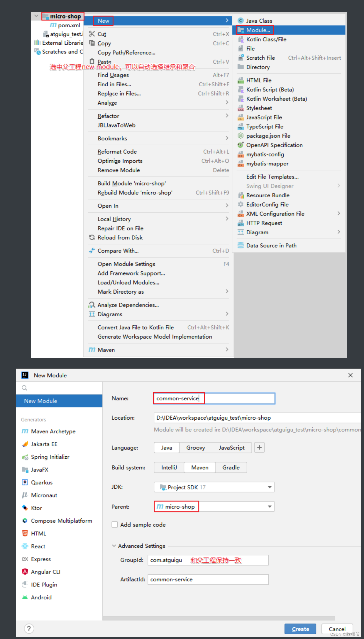Choose Edit File Templates... entry

click(x=289, y=177)
